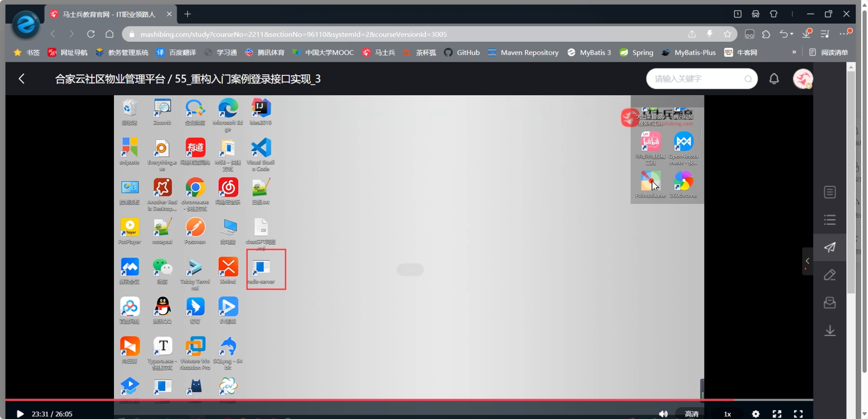Click the undo arrow in browser toolbar
This screenshot has width=868, height=419.
click(784, 34)
